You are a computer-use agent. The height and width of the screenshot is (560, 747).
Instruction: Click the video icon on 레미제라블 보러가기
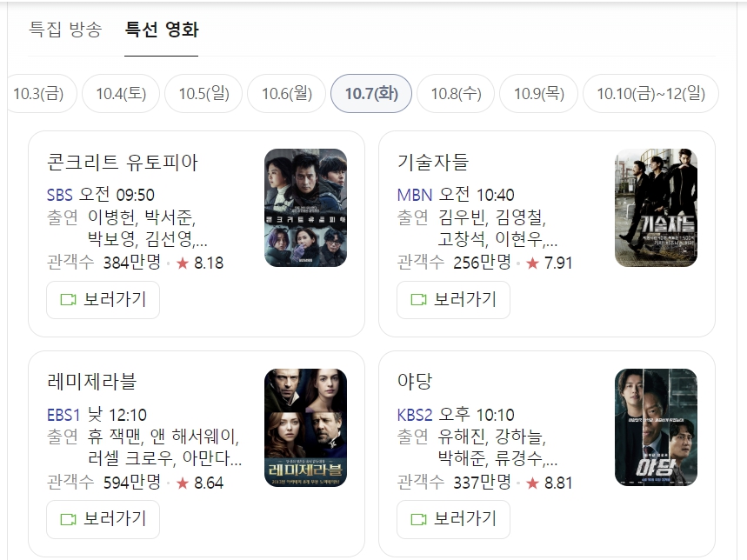(x=68, y=519)
